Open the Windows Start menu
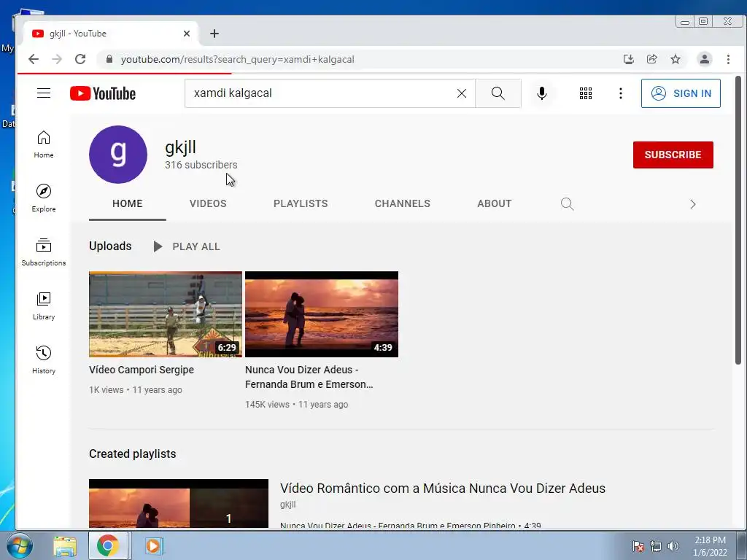The image size is (747, 560). coord(18,545)
